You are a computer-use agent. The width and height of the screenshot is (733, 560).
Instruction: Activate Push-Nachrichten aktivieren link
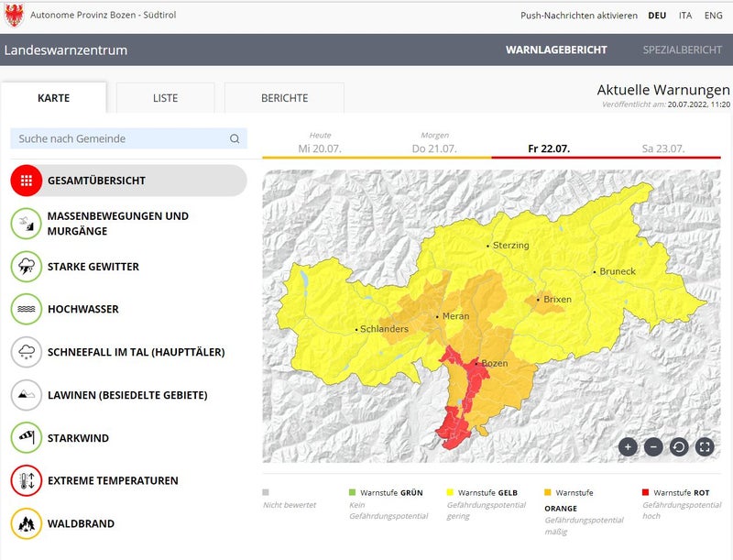click(578, 16)
